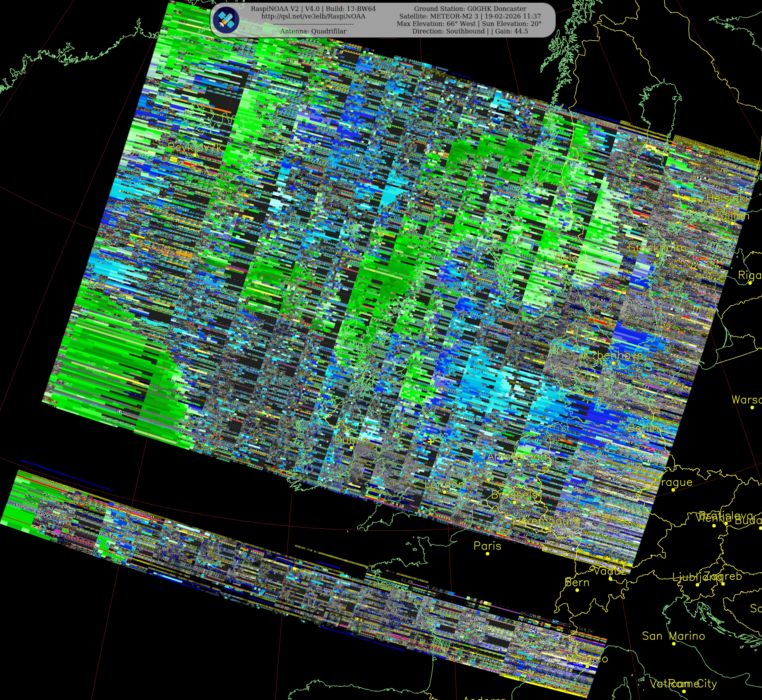The width and height of the screenshot is (762, 700).
Task: Click the Reykjavik city marker dot
Action: point(195,155)
